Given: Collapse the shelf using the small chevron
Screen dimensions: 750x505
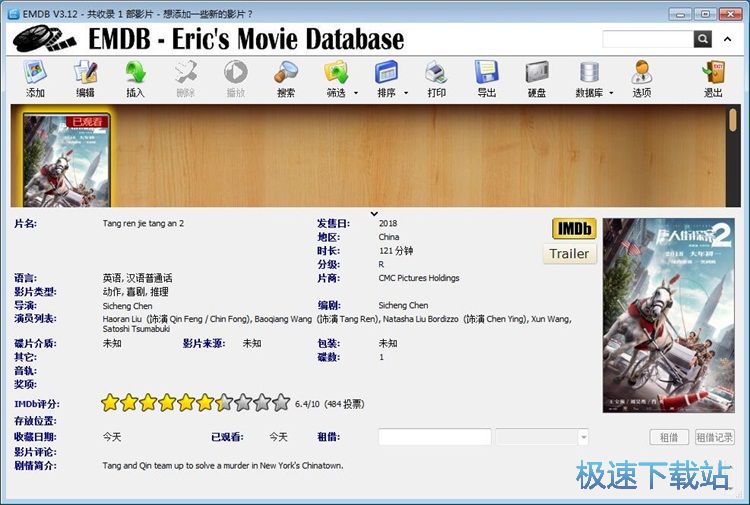Looking at the screenshot, I should click(x=374, y=213).
